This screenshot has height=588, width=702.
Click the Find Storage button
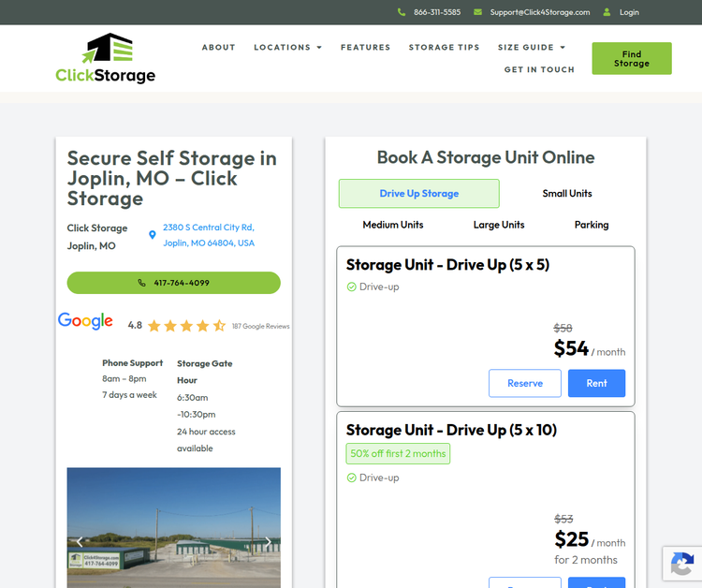pyautogui.click(x=632, y=59)
